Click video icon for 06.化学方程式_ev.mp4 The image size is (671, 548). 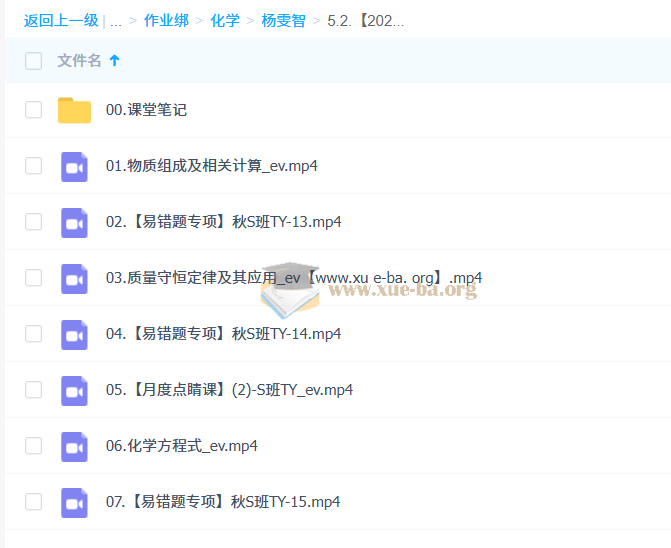click(74, 446)
